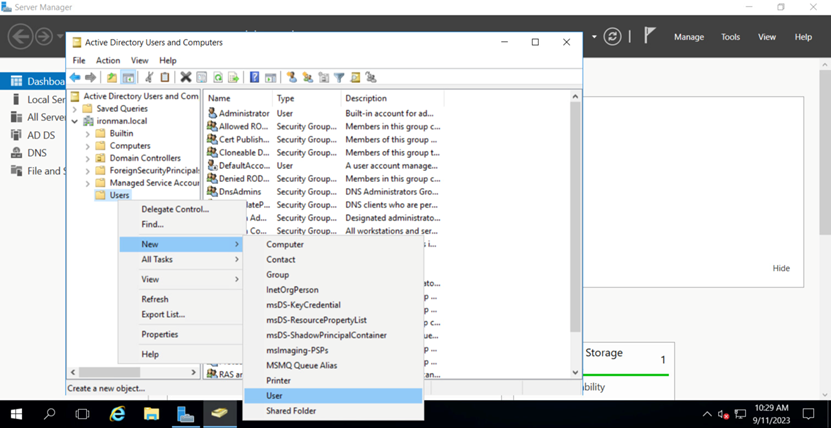The image size is (831, 428).
Task: Click the Windows Start button
Action: [14, 414]
